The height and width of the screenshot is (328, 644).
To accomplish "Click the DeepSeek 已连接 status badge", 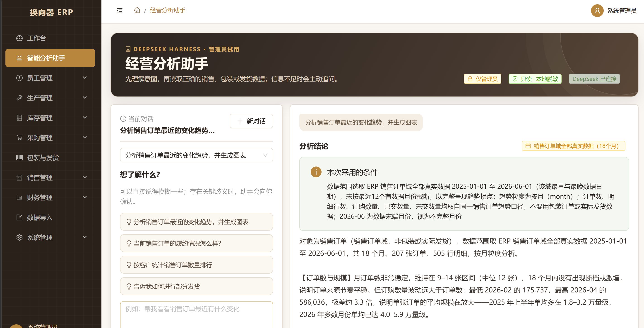I will click(594, 79).
